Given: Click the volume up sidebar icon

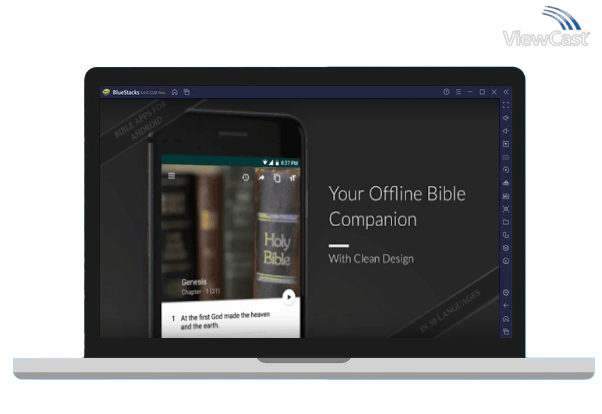Looking at the screenshot, I should [x=506, y=118].
